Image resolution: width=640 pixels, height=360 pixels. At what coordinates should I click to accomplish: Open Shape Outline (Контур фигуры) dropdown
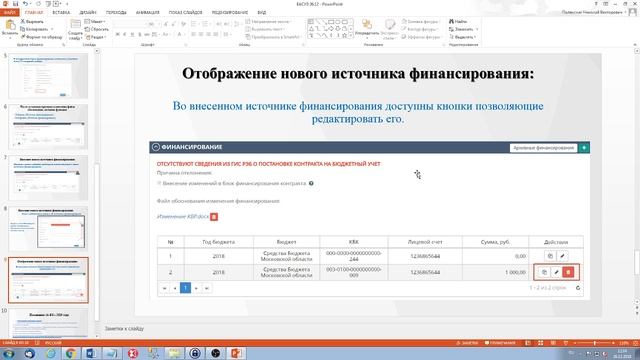pos(420,29)
